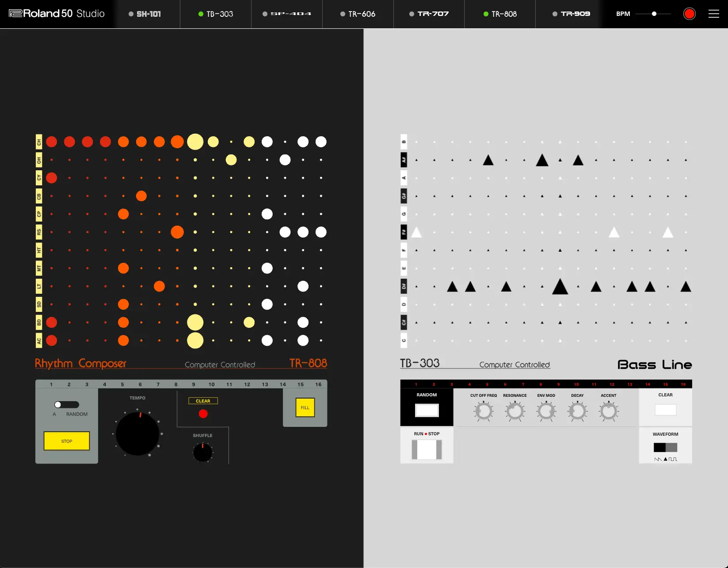Switch to the TR-606 tab
This screenshot has width=728, height=568.
pyautogui.click(x=358, y=14)
